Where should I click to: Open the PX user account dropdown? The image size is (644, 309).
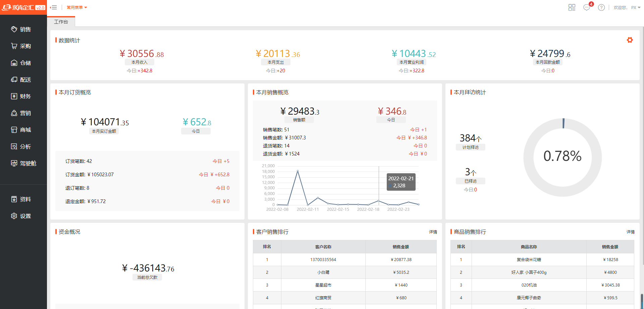point(635,7)
